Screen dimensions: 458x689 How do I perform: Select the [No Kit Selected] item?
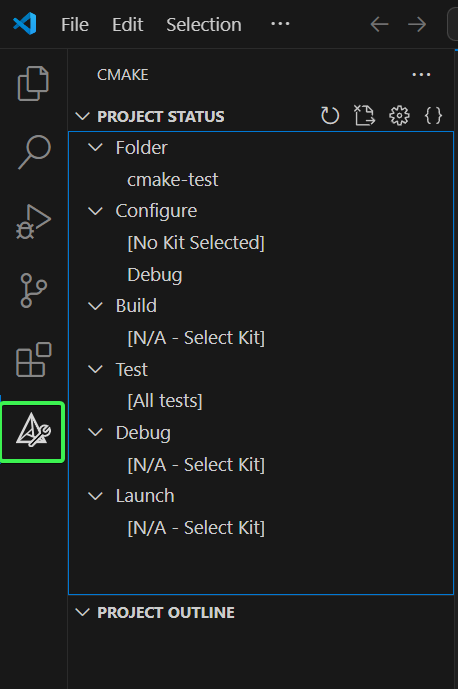coord(196,243)
